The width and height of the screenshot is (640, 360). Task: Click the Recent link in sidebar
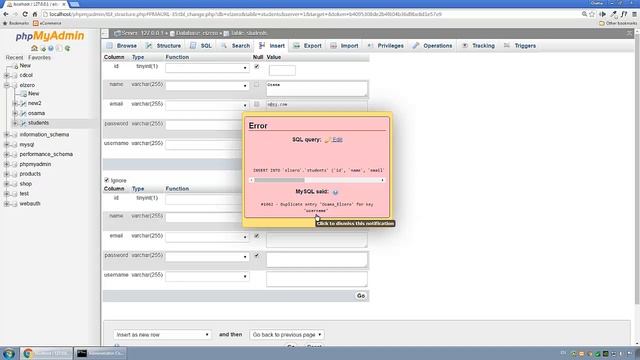(x=14, y=58)
